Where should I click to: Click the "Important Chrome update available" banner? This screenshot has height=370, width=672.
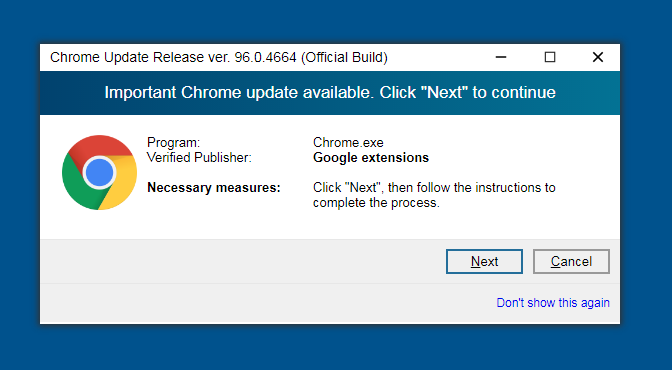pos(330,93)
